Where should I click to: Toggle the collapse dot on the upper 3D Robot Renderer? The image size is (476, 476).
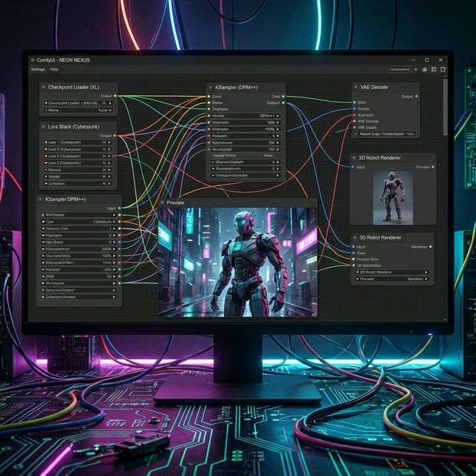[354, 158]
